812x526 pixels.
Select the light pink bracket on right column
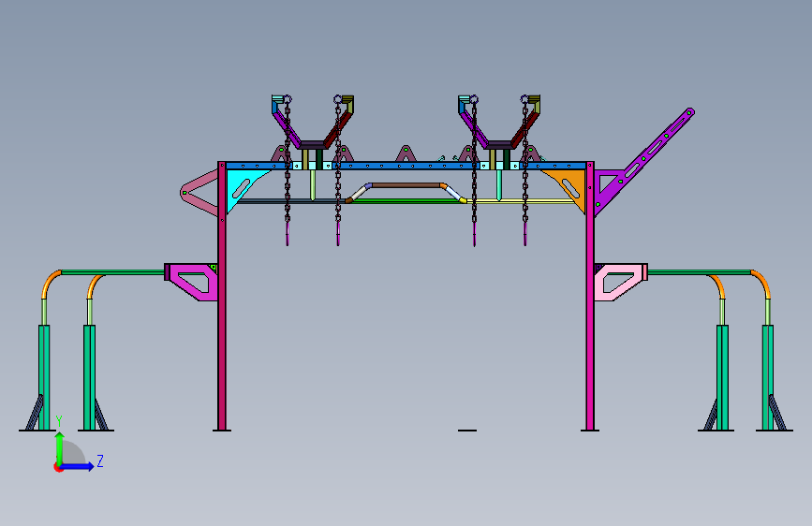pos(620,282)
